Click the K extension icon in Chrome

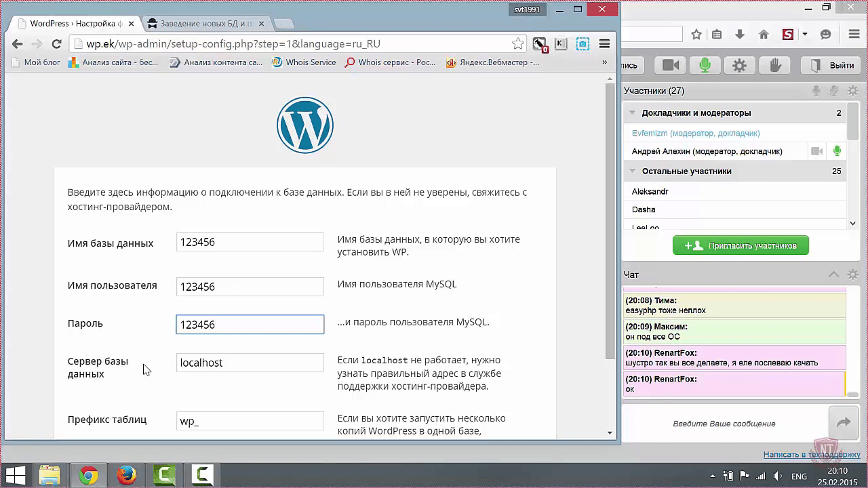pyautogui.click(x=561, y=44)
